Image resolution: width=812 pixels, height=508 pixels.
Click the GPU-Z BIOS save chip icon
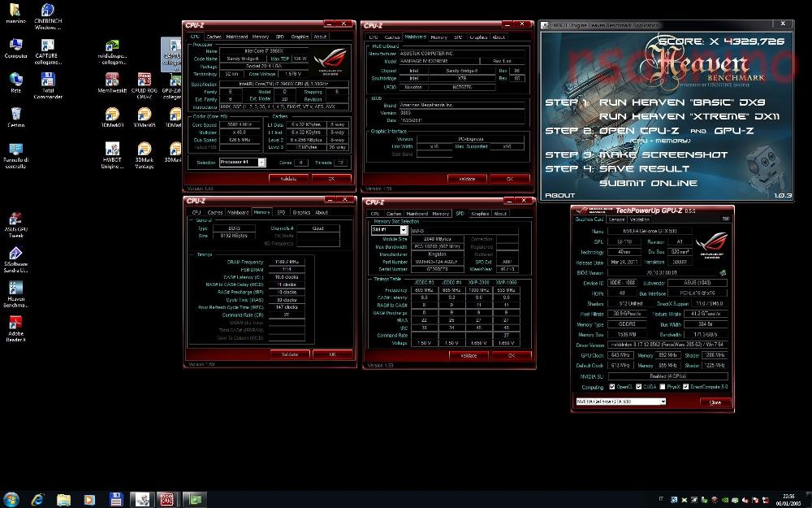coord(723,272)
